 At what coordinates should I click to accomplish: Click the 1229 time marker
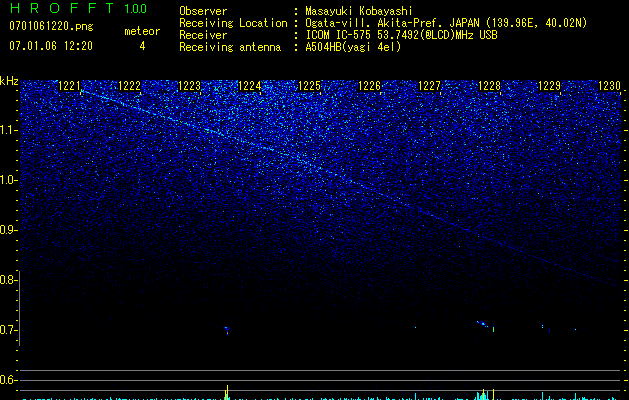tap(550, 86)
